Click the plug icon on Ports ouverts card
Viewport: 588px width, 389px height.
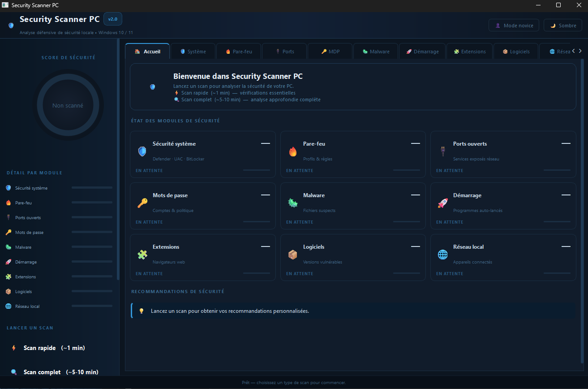click(442, 151)
